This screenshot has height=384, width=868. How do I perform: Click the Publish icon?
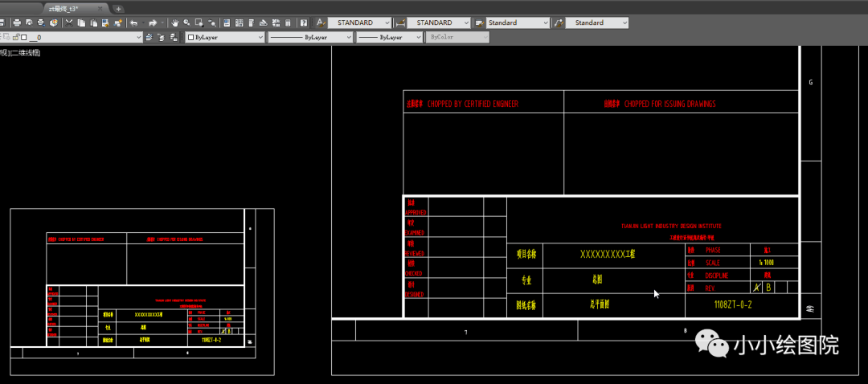click(x=41, y=22)
